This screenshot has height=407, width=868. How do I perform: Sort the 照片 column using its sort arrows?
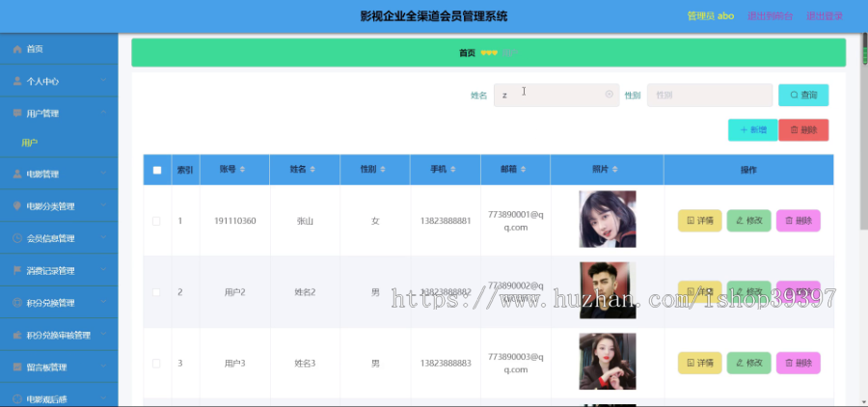[614, 170]
